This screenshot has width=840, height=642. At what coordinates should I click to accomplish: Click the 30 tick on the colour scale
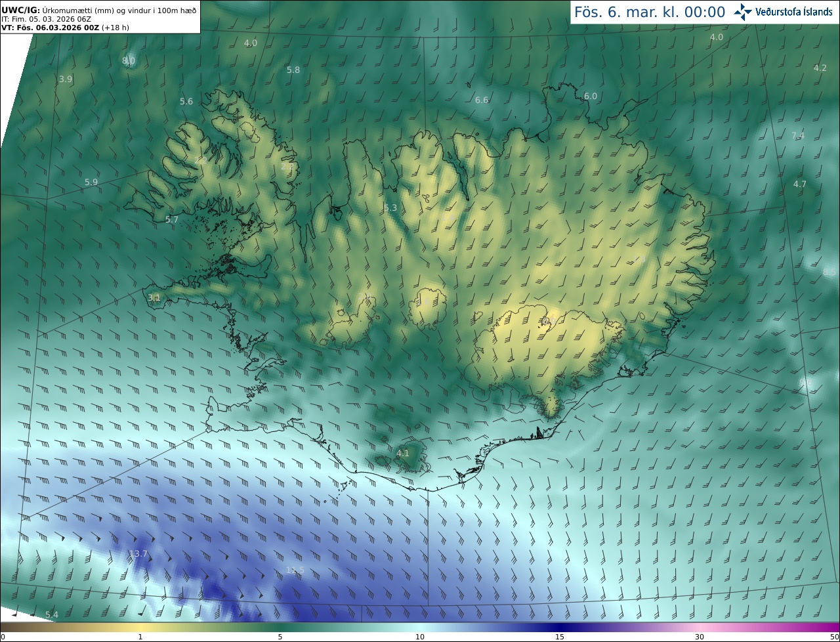700,637
